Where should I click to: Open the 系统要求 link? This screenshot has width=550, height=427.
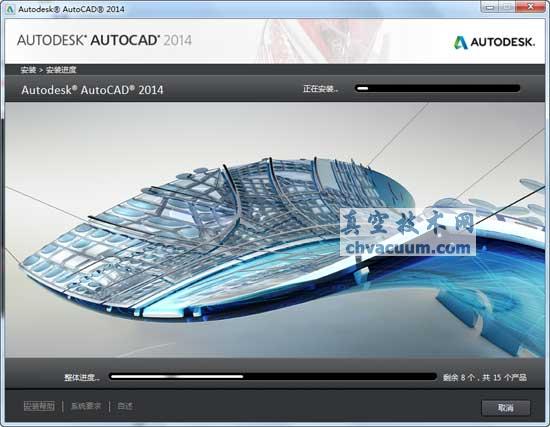pyautogui.click(x=86, y=406)
